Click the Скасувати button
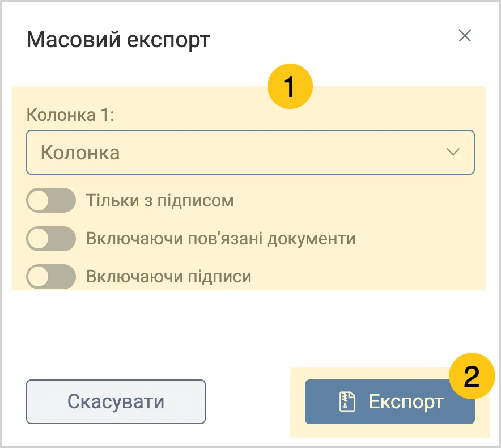Viewport: 501px width, 448px height. click(x=116, y=401)
